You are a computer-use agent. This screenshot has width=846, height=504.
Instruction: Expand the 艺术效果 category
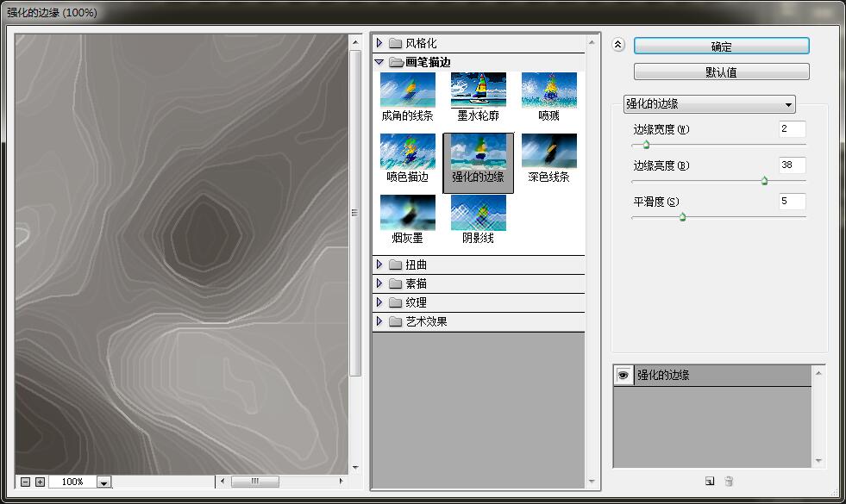379,322
